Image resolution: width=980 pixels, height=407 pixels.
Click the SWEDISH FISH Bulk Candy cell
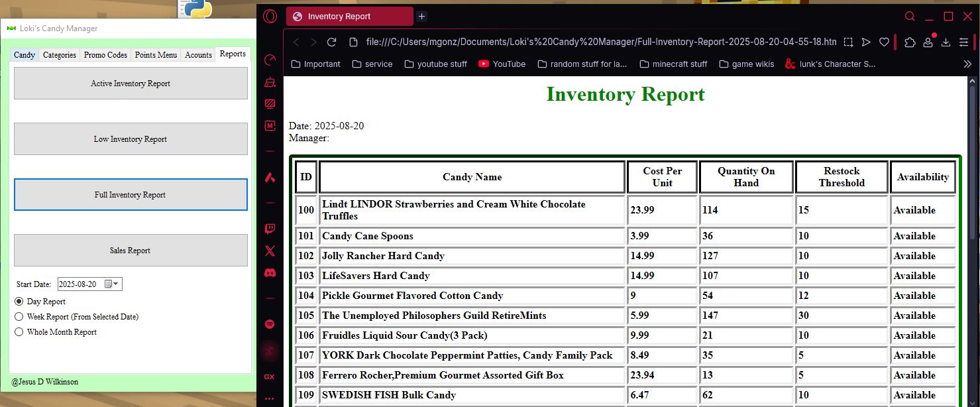click(472, 395)
